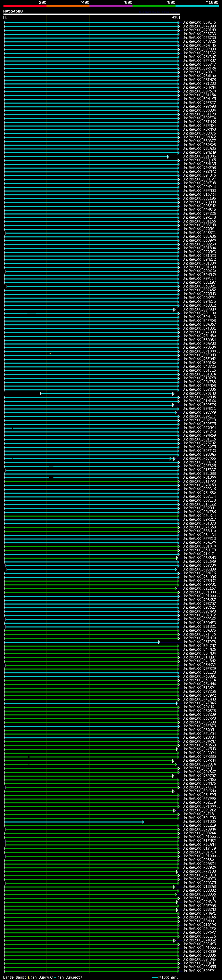
Task: Select hit label UniRef100_A1HQ97
Action: pos(199,658)
